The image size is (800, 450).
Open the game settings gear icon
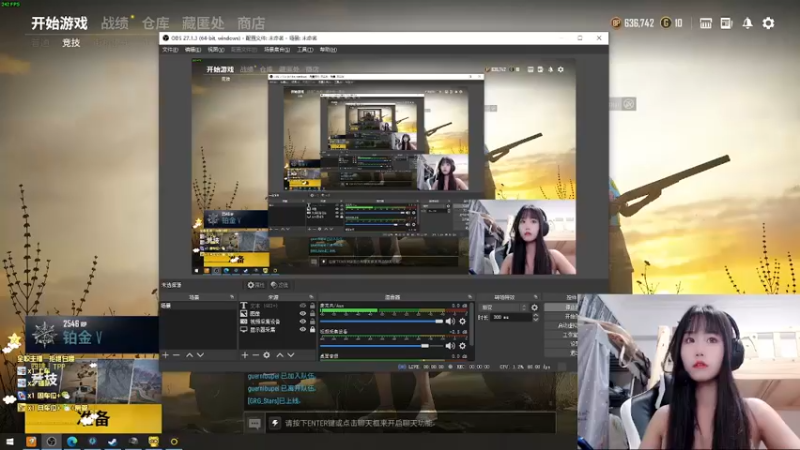pos(768,23)
